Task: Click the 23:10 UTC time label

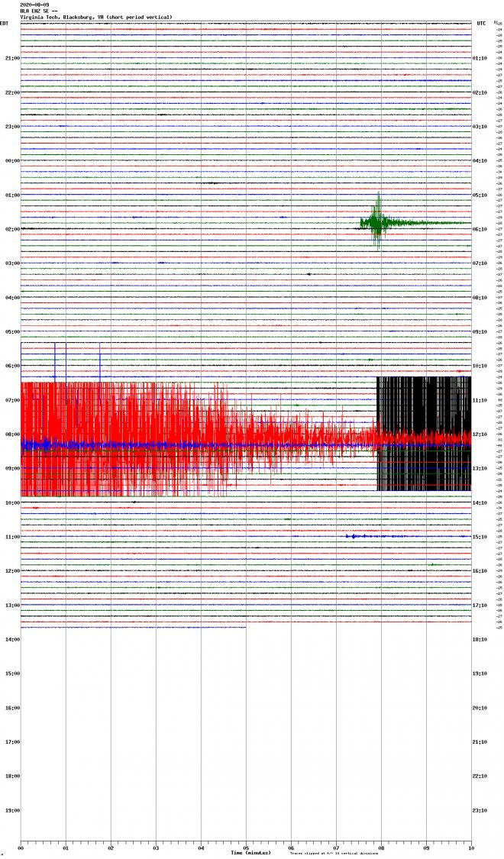Action: [x=480, y=810]
